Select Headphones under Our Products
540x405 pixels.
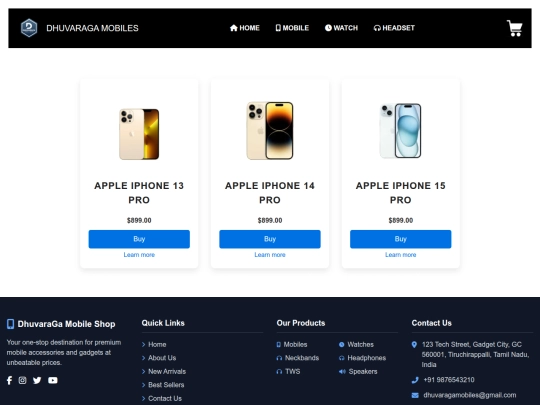pos(366,358)
